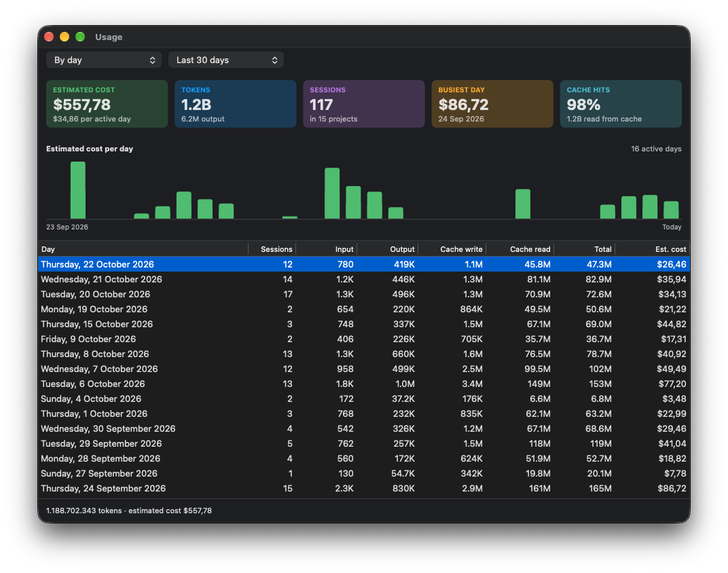Select the Monday, 19 October 2026 row
728x573 pixels.
(x=363, y=309)
